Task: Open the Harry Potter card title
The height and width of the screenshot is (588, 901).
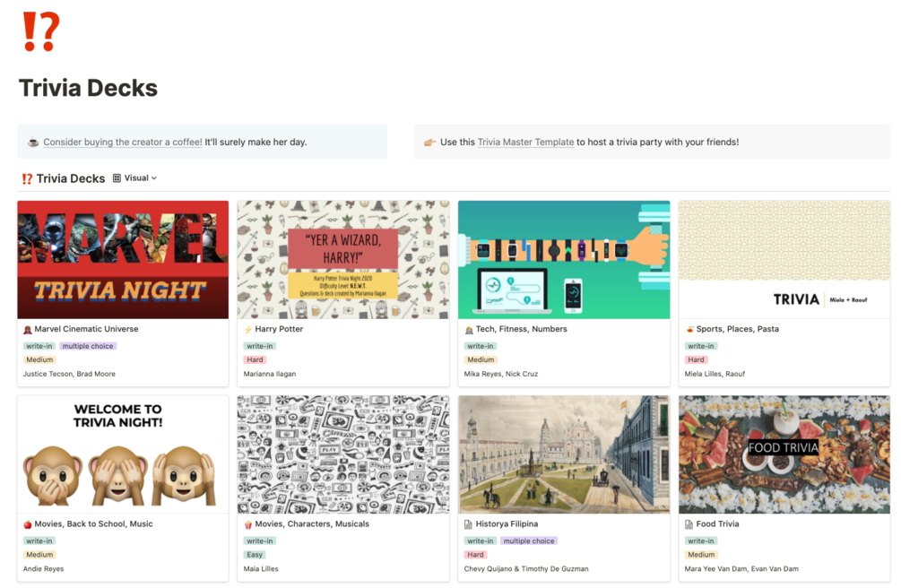Action: pyautogui.click(x=279, y=329)
